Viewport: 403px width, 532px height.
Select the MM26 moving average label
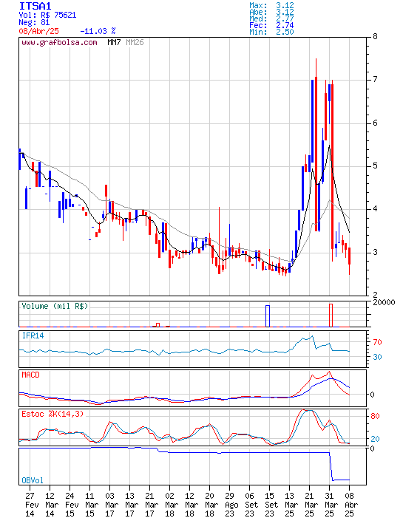pos(135,42)
